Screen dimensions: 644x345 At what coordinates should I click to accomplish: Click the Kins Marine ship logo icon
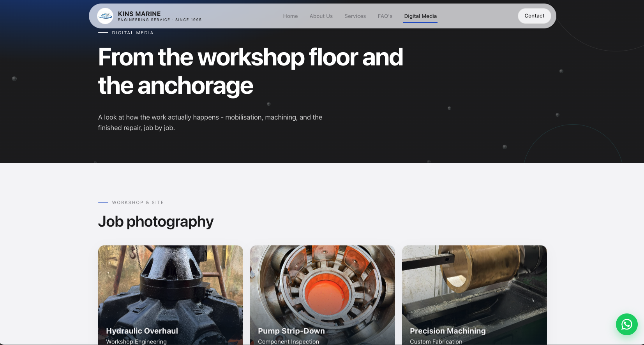coord(105,16)
